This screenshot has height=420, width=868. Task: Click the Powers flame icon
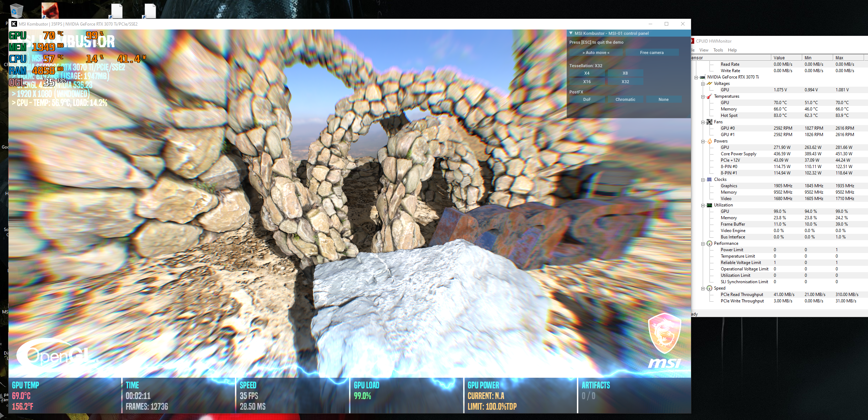tap(709, 141)
